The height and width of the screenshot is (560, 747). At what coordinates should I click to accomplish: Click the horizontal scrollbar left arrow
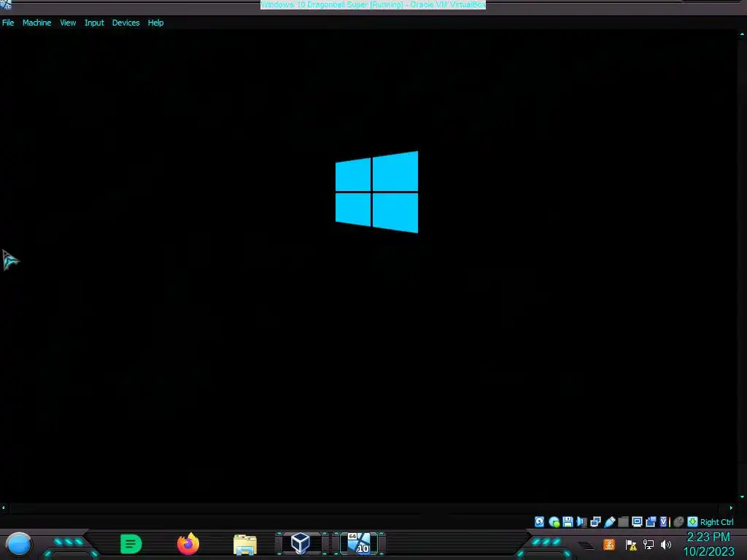pos(4,507)
